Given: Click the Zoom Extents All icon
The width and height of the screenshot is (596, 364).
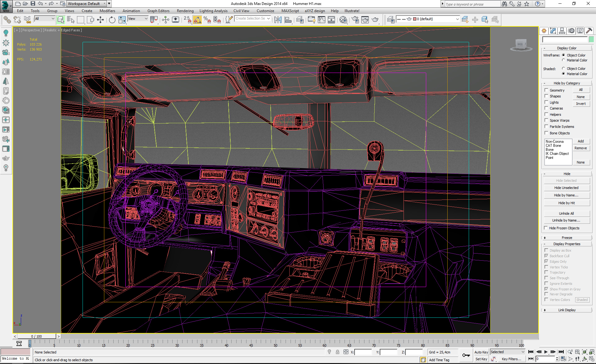Looking at the screenshot, I should [592, 352].
